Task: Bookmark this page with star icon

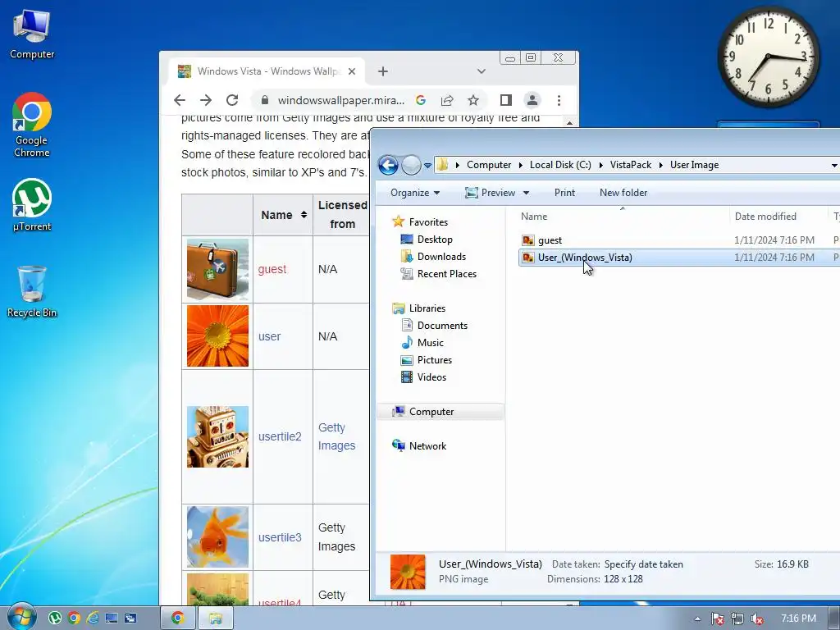Action: tap(473, 100)
